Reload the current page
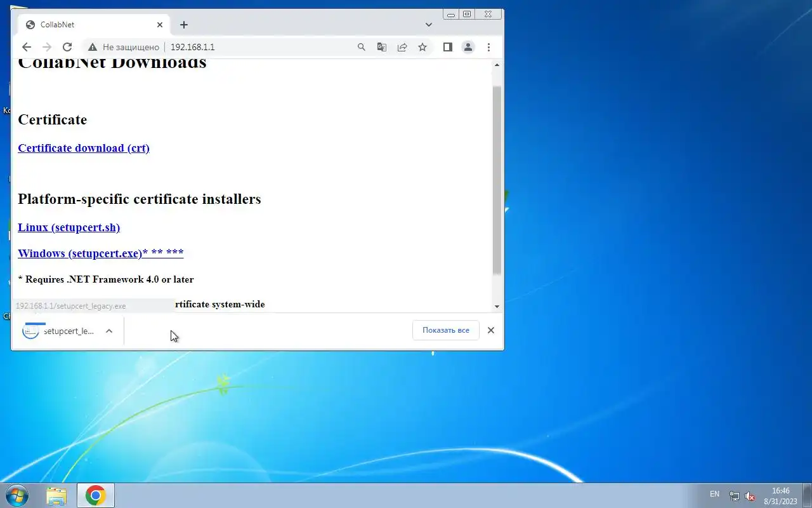This screenshot has height=508, width=812. [x=67, y=47]
